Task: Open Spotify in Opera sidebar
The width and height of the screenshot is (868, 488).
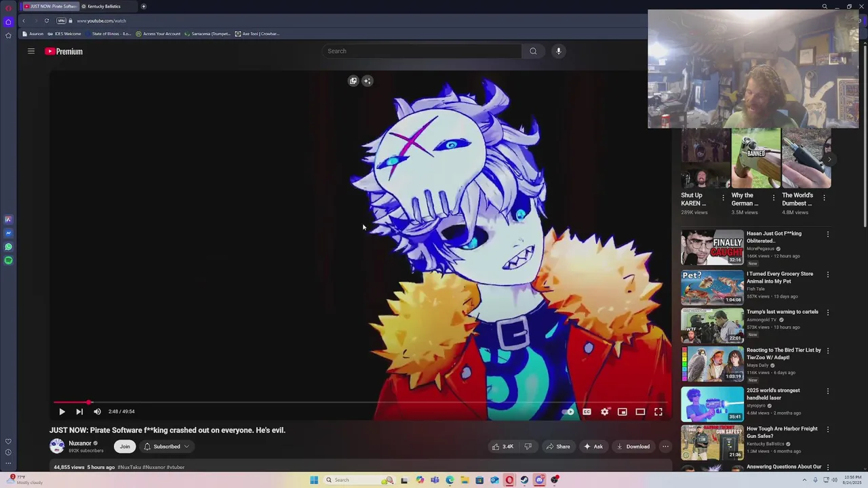Action: (x=8, y=260)
